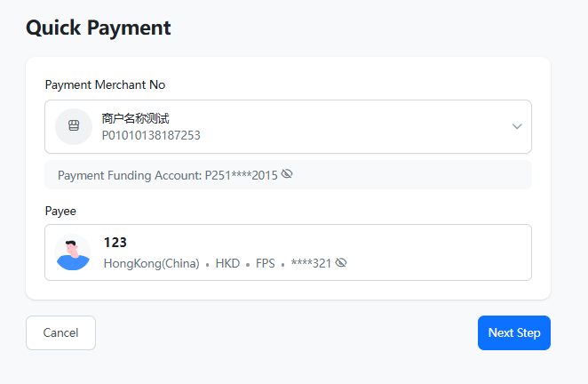
Task: Click the HKD currency label
Action: click(227, 263)
